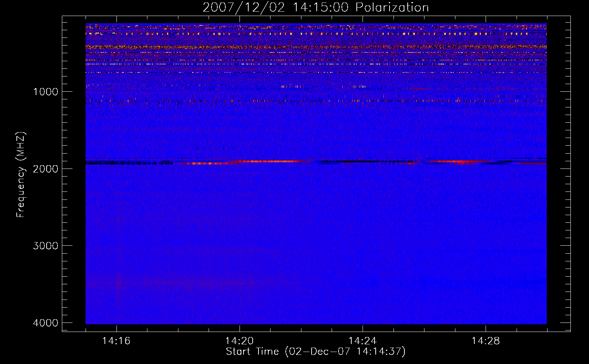Click the bright red streak near 14:21
The image size is (589, 364).
click(269, 161)
